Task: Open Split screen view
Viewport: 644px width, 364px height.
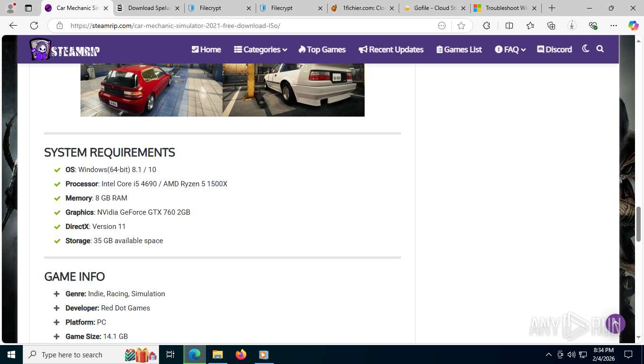Action: pos(509,26)
